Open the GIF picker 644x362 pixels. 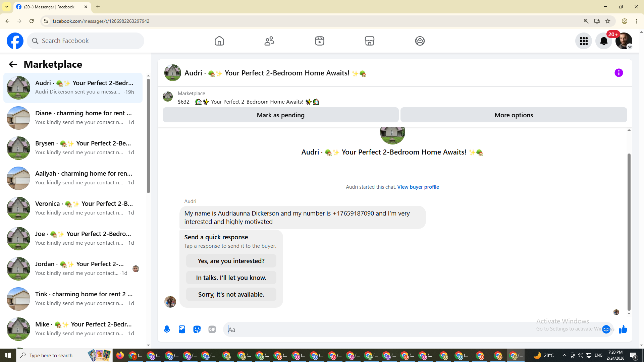click(x=212, y=329)
